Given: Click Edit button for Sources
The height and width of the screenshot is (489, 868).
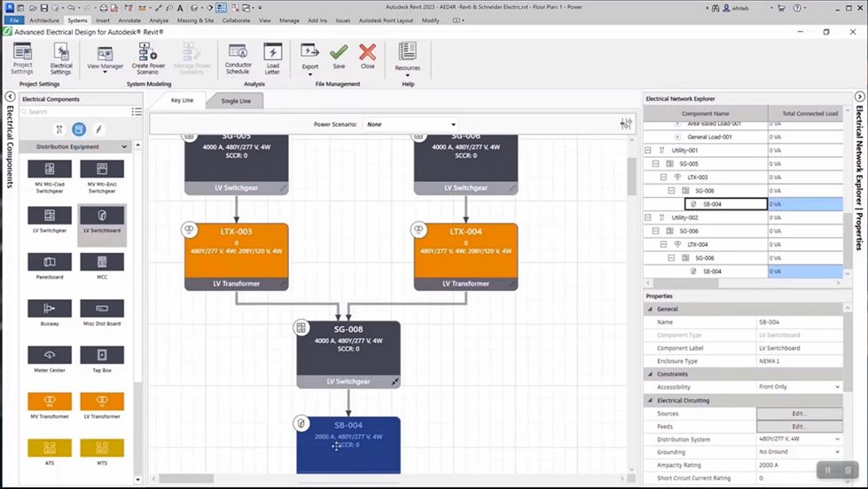Looking at the screenshot, I should tap(800, 414).
